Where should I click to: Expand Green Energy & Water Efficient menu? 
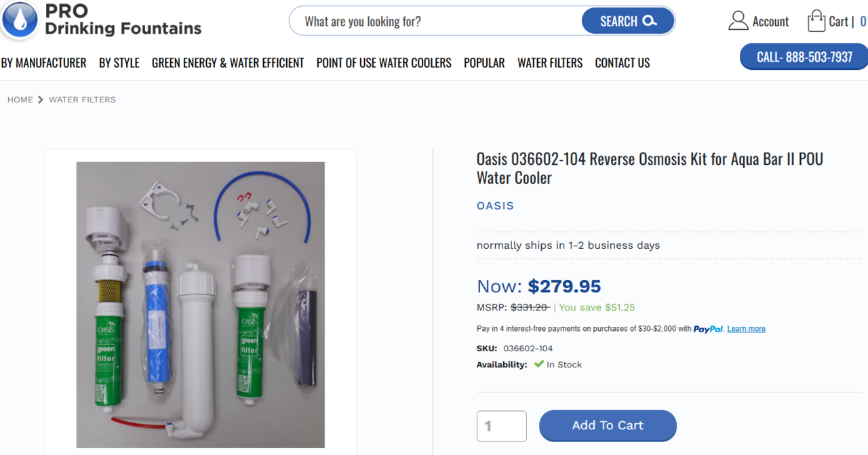tap(228, 63)
